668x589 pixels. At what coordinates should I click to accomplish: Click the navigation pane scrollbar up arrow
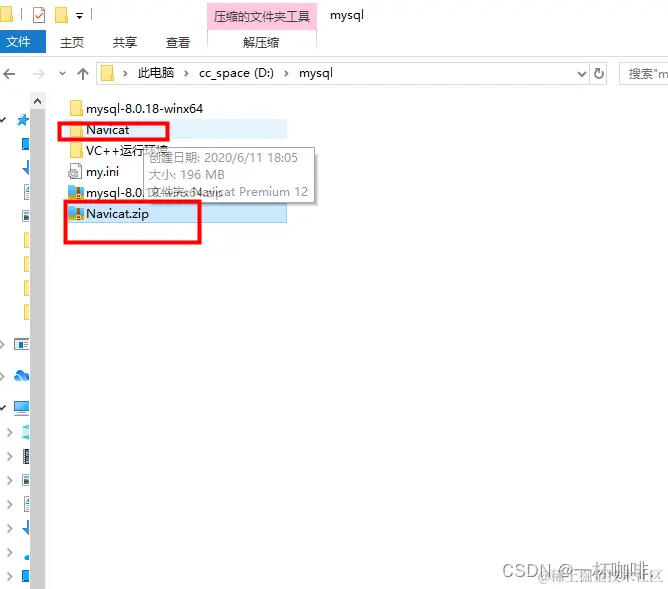point(37,101)
